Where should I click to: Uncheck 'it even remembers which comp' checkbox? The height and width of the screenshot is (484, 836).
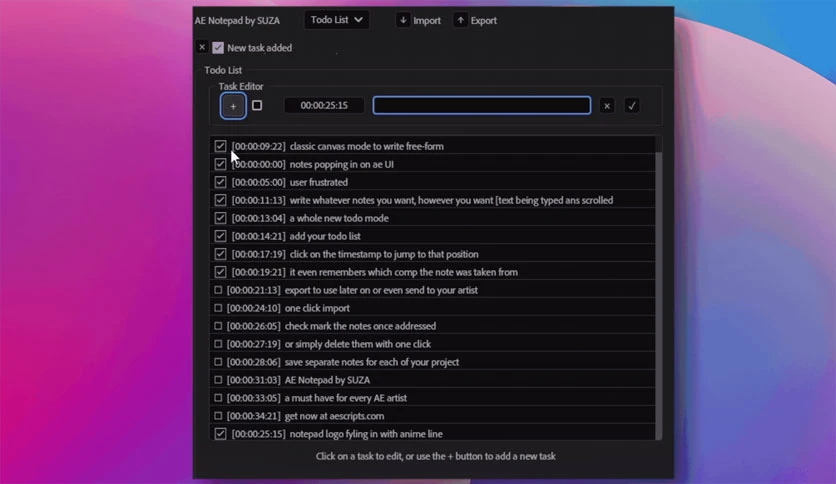coord(220,272)
